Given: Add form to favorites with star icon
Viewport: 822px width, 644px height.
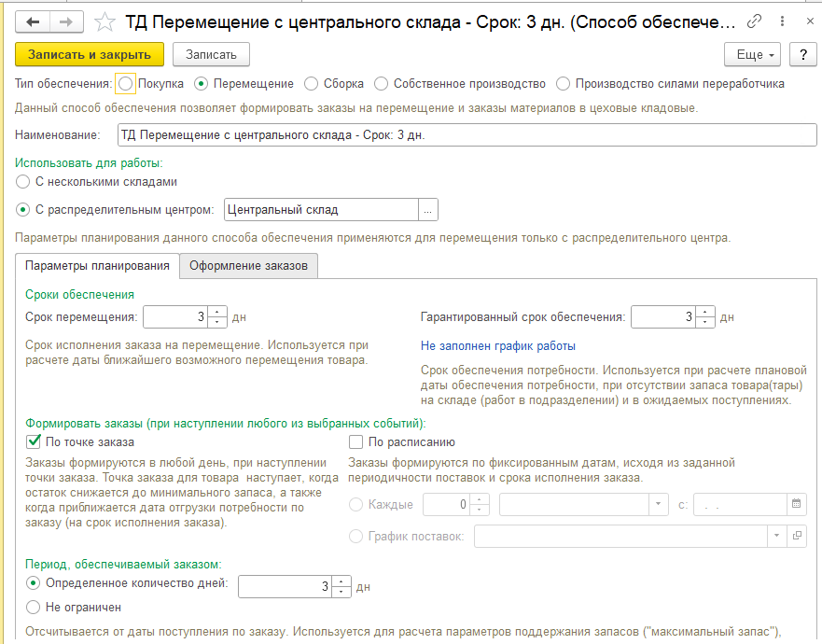Looking at the screenshot, I should pos(104,22).
